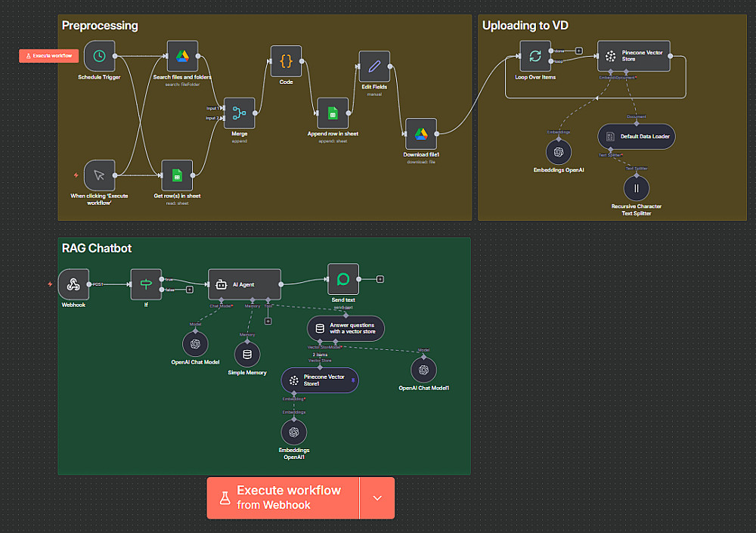Select the Get row(s) in sheet node
The height and width of the screenshot is (533, 756).
177,175
